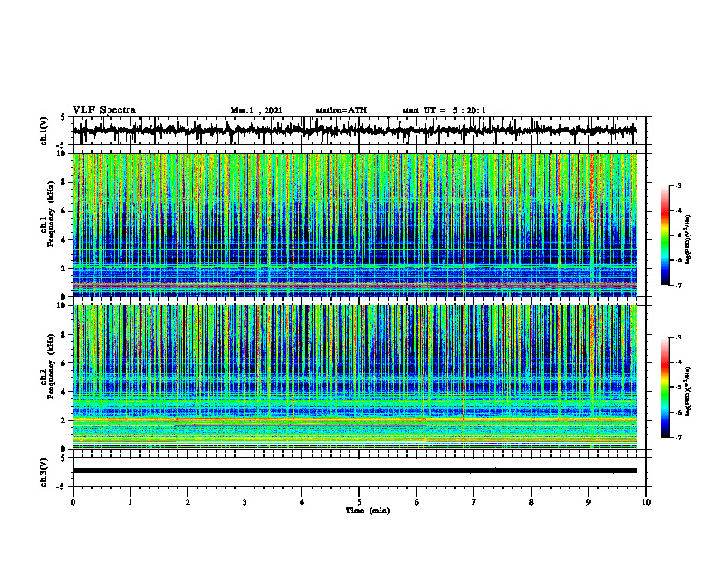
Task: Click time axis tick label '5'
Action: point(359,502)
